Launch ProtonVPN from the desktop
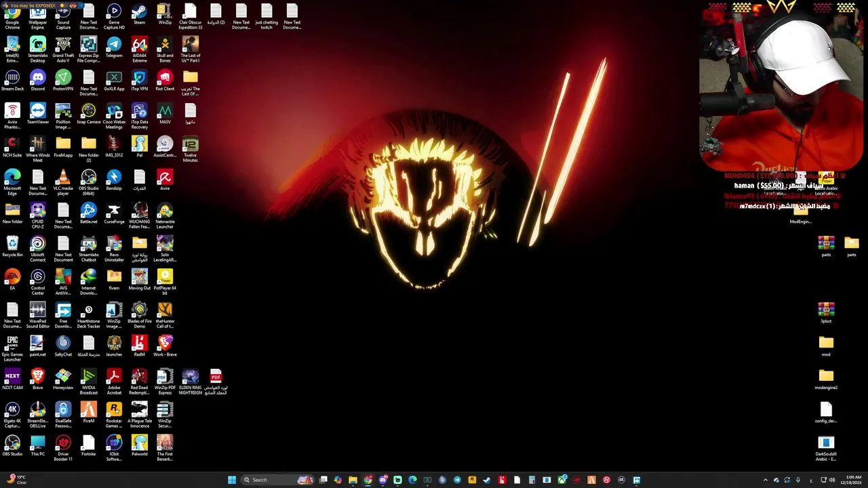Image resolution: width=868 pixels, height=488 pixels. point(63,81)
